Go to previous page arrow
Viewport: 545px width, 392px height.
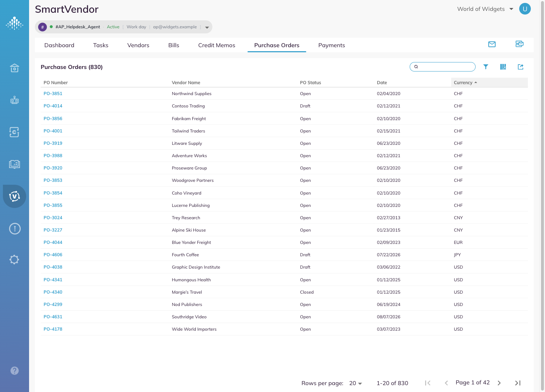(x=446, y=383)
